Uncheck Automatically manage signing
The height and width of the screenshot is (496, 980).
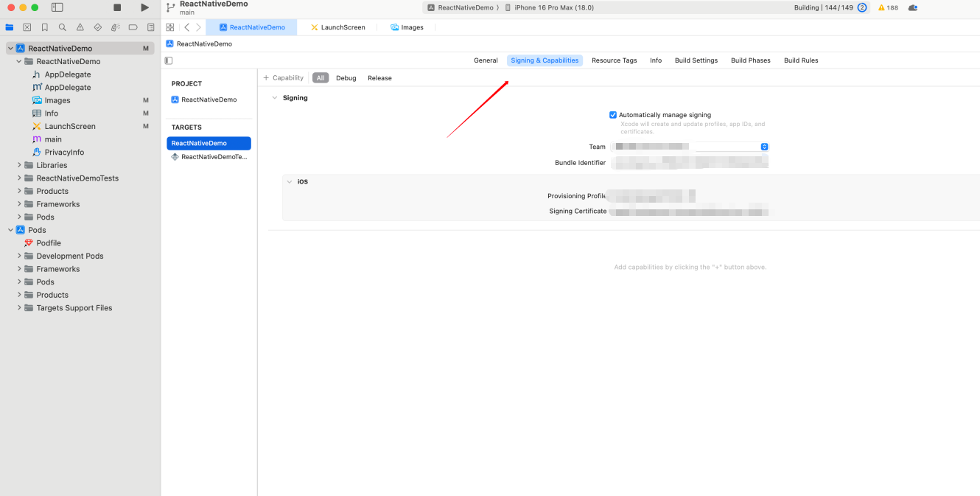[613, 115]
